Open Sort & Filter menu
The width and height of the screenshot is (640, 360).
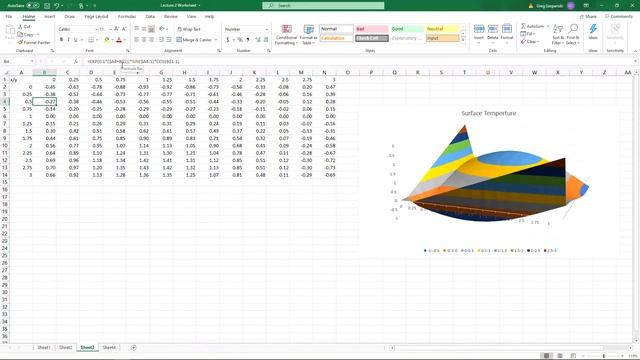pyautogui.click(x=558, y=34)
